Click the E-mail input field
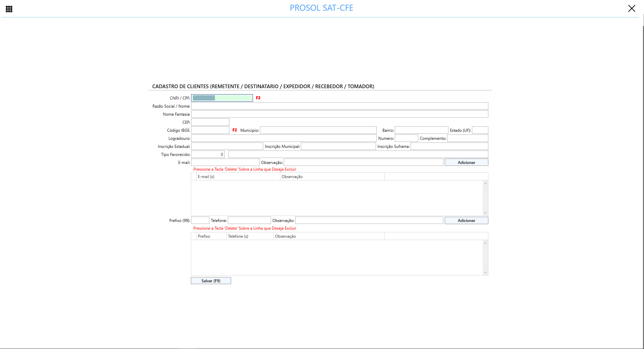 (x=225, y=162)
